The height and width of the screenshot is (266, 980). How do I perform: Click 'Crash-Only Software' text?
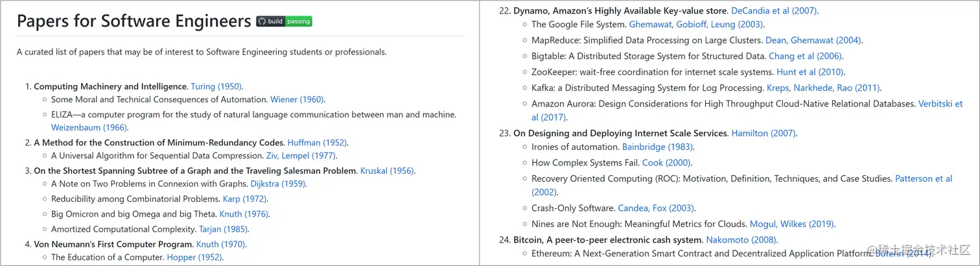tap(573, 208)
